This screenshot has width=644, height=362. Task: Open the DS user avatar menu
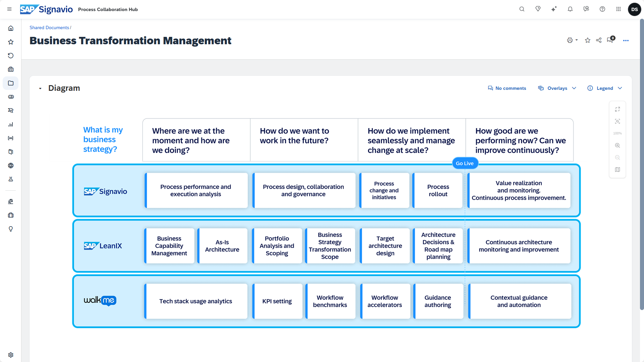click(x=635, y=9)
